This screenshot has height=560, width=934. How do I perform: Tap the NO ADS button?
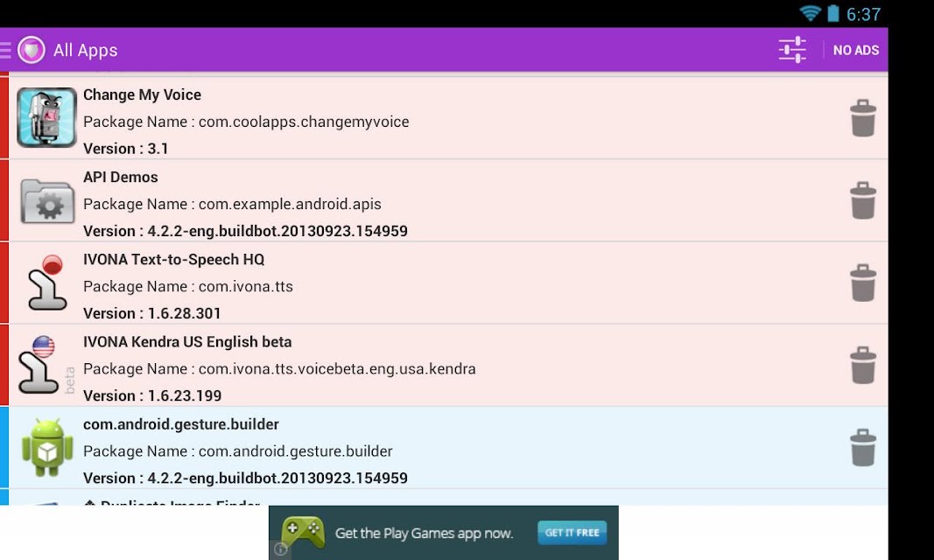tap(856, 50)
